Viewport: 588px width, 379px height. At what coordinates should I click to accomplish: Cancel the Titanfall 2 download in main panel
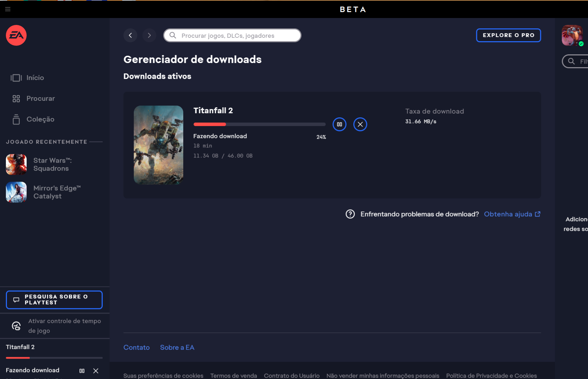point(360,124)
